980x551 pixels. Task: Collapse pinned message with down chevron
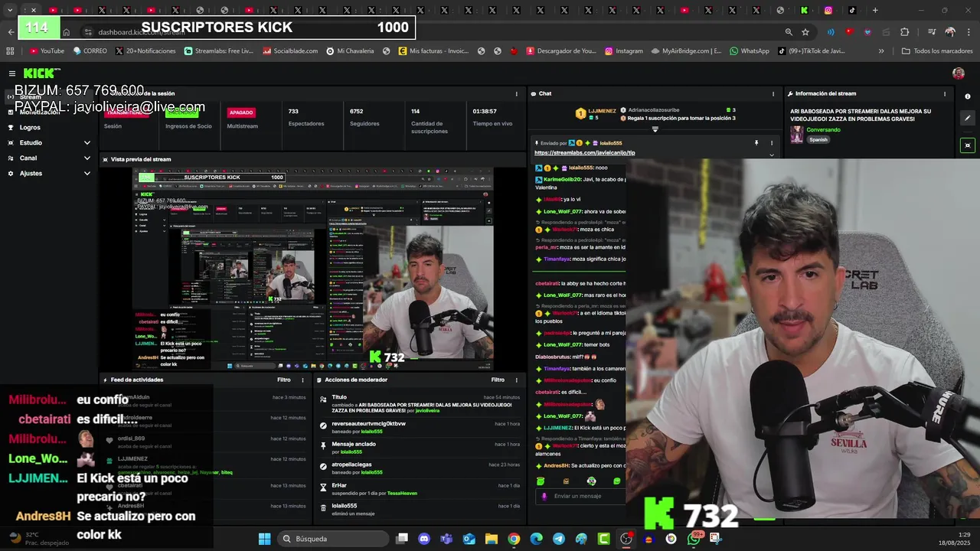click(x=772, y=155)
